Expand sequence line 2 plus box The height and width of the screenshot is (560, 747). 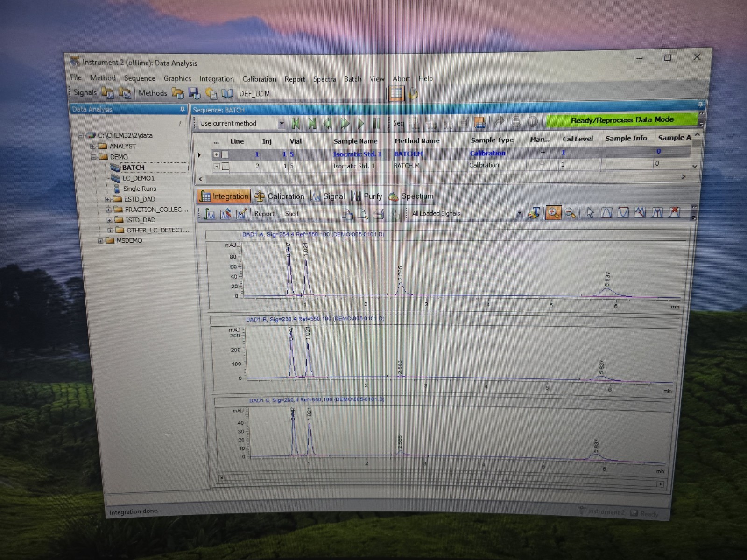217,166
